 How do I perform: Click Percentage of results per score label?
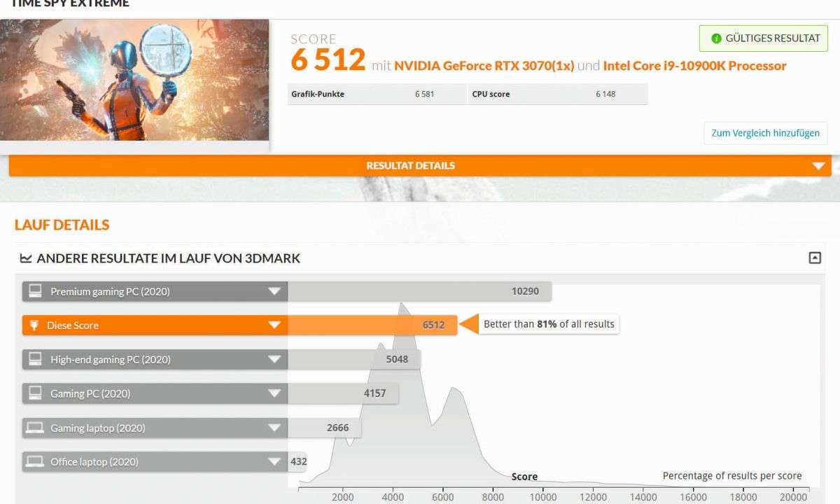732,476
